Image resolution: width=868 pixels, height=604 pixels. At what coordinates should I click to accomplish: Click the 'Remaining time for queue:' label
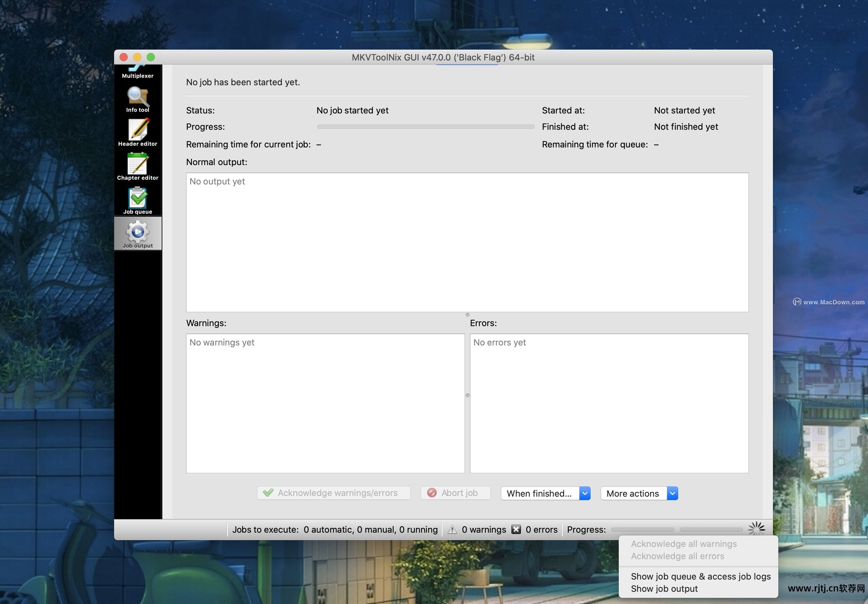coord(595,144)
